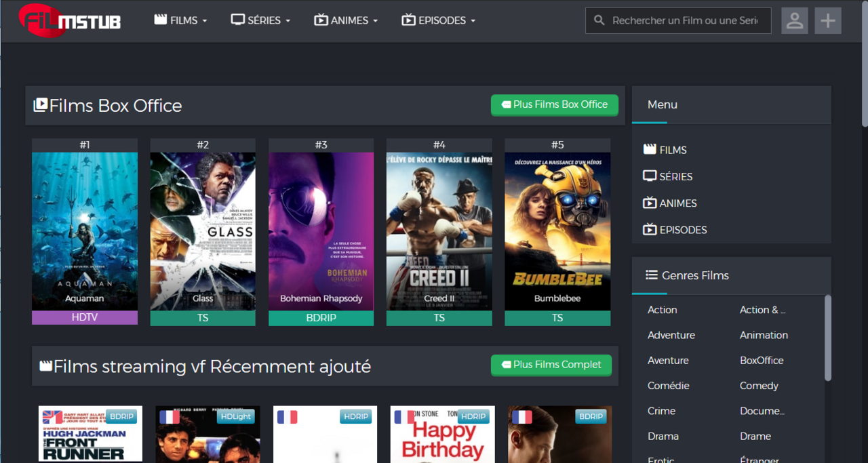
Task: Click the FilmsTub logo
Action: coord(70,20)
